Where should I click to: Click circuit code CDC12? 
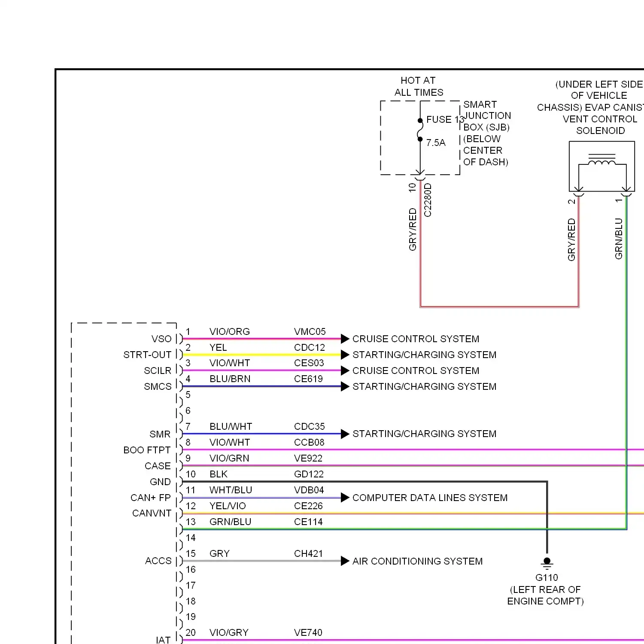click(x=310, y=347)
